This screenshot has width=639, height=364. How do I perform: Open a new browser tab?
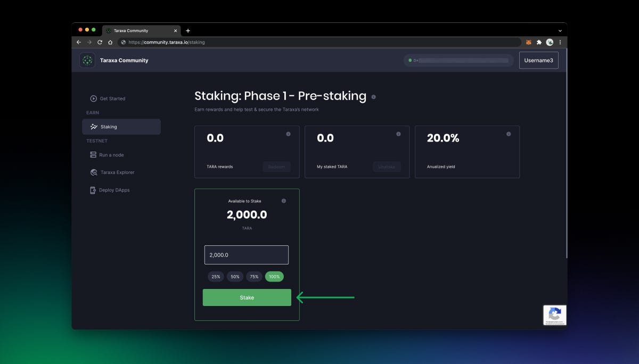pyautogui.click(x=188, y=31)
